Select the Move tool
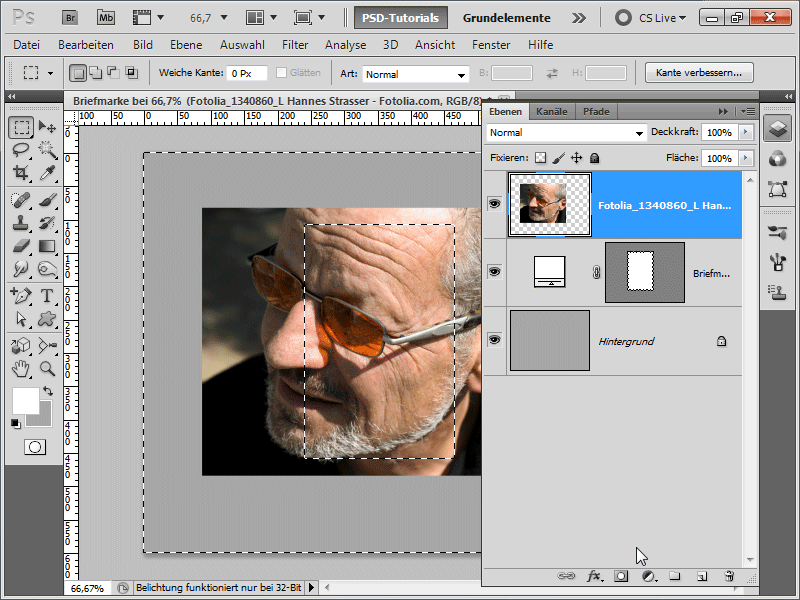 (47, 127)
